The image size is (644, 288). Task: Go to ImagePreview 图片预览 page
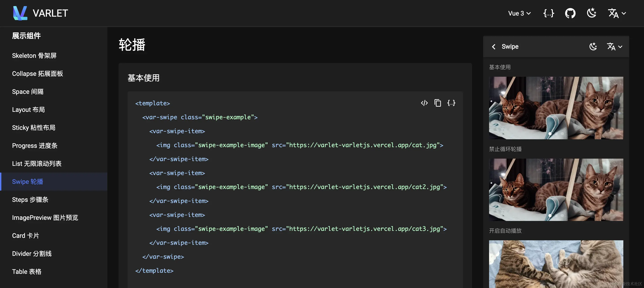[x=45, y=218]
